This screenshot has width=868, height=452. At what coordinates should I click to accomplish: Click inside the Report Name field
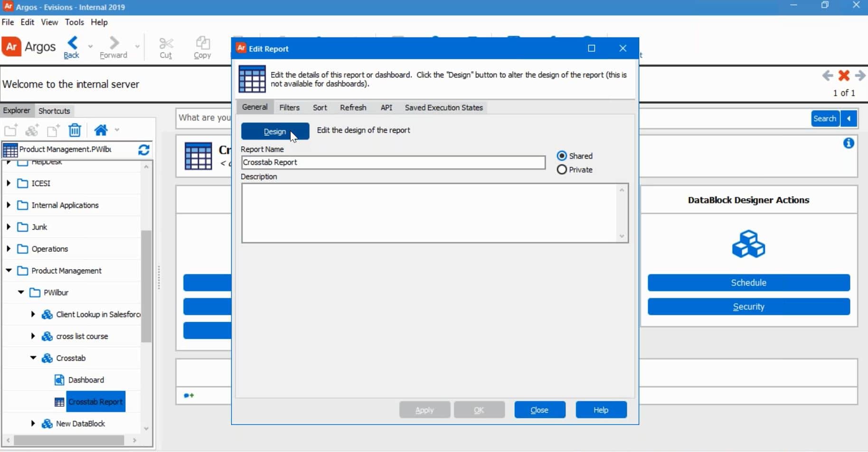pos(393,163)
